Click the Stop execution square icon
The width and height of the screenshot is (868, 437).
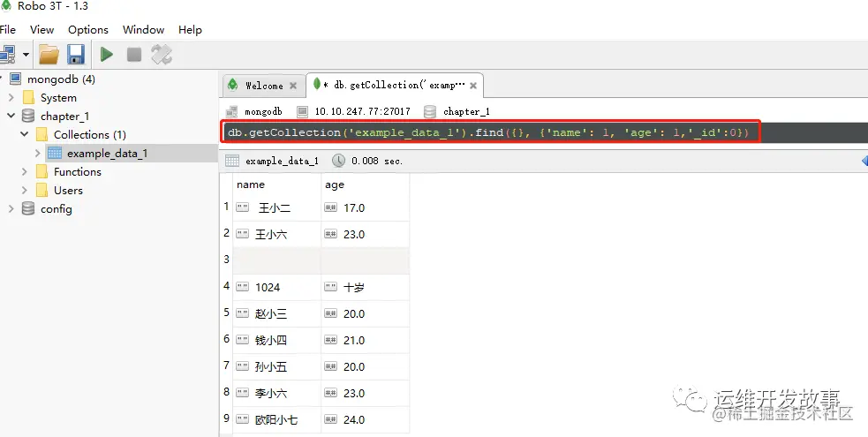[x=134, y=55]
